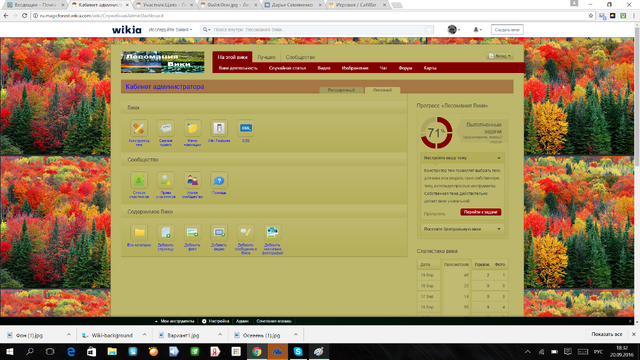
Task: Click the 71% progress circle
Action: coord(436,133)
